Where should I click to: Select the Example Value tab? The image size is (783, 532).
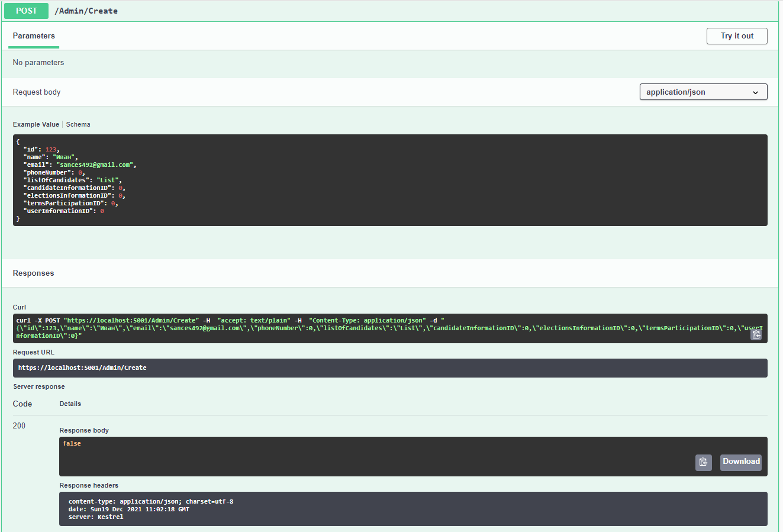coord(36,124)
